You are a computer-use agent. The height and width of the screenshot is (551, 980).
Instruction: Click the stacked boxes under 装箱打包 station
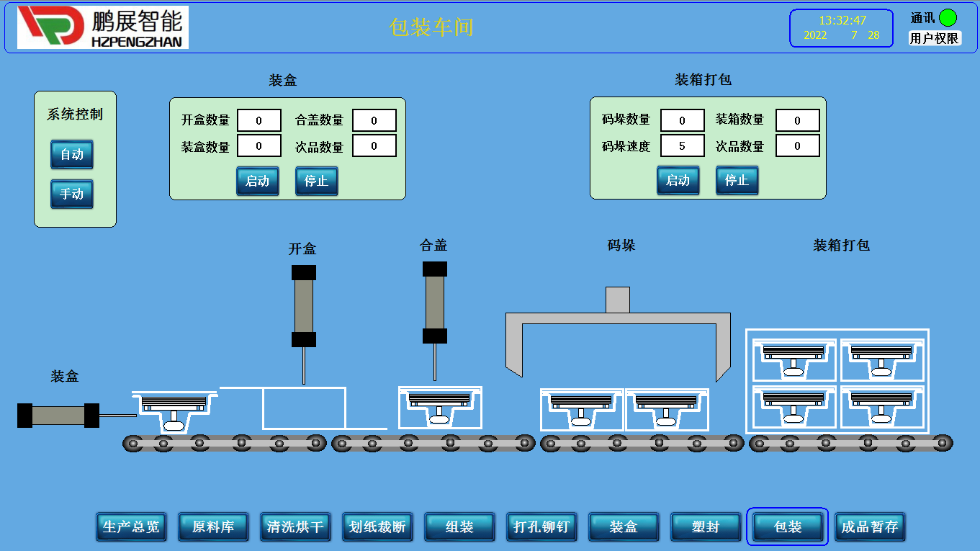tap(837, 380)
